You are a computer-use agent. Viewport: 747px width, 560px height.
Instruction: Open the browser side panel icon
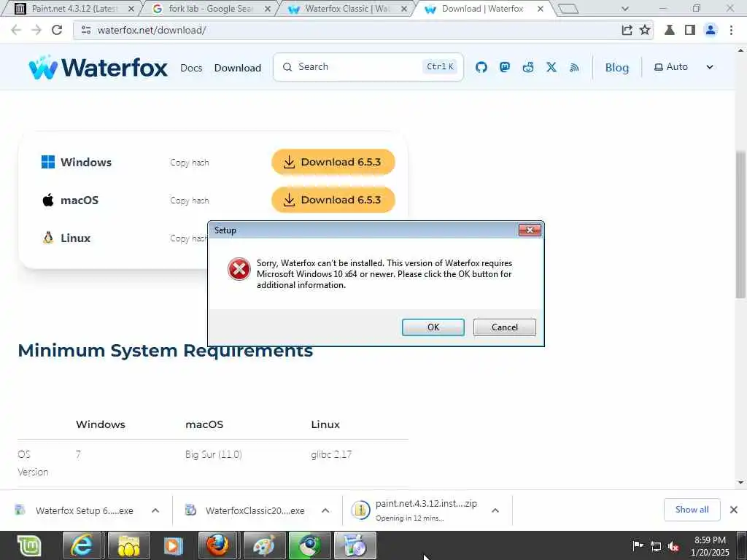(x=689, y=30)
